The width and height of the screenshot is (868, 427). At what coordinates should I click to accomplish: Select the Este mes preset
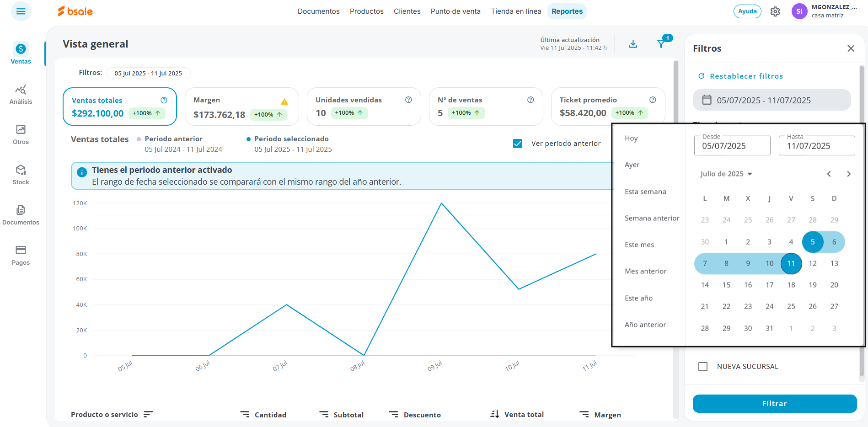tap(639, 245)
